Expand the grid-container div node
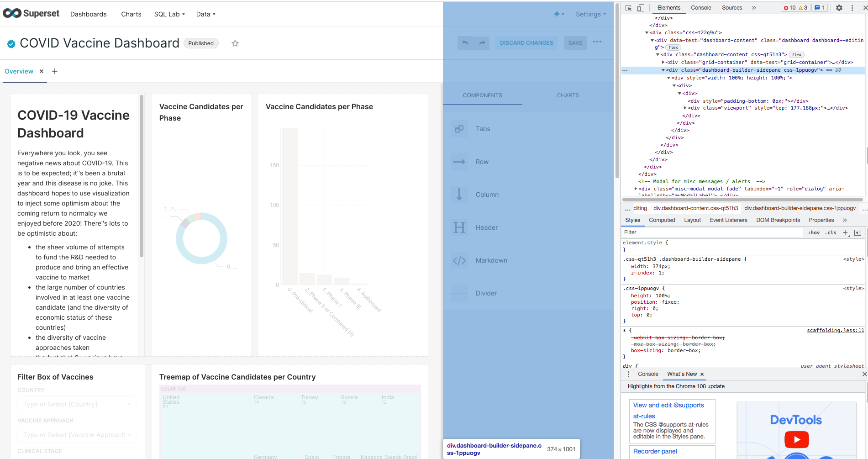This screenshot has width=868, height=459. pyautogui.click(x=663, y=63)
